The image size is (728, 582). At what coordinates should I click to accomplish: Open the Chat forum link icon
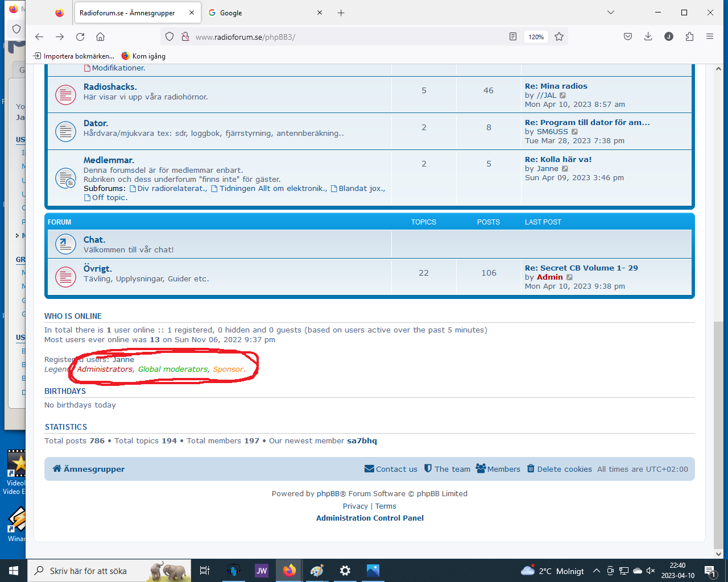65,244
